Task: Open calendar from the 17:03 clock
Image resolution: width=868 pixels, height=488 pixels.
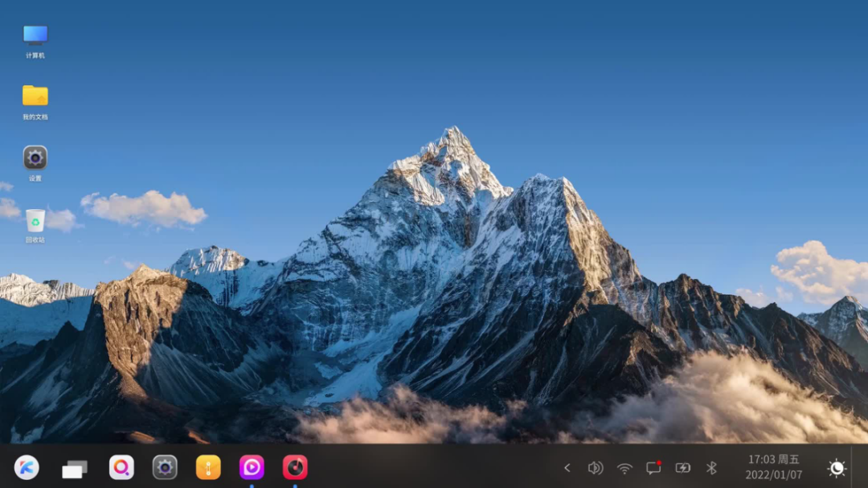Action: 773,467
